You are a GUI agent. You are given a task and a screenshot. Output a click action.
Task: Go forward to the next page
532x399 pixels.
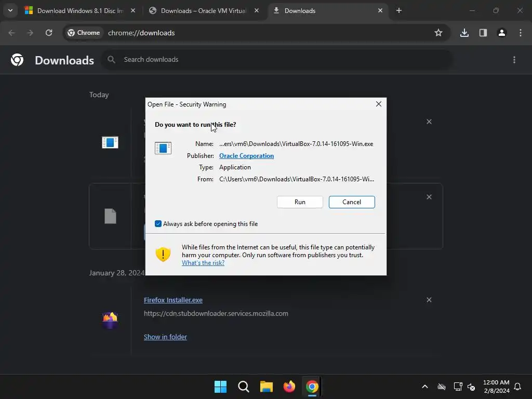[30, 33]
